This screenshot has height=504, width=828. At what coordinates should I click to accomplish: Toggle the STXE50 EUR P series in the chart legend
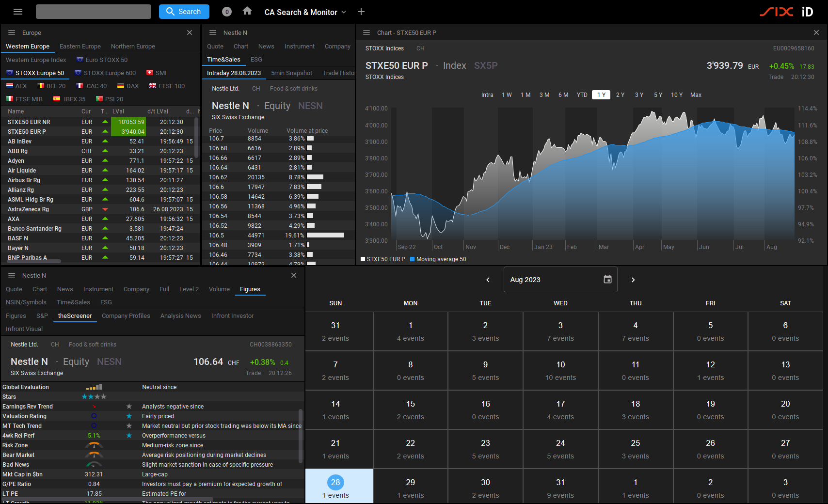click(382, 259)
